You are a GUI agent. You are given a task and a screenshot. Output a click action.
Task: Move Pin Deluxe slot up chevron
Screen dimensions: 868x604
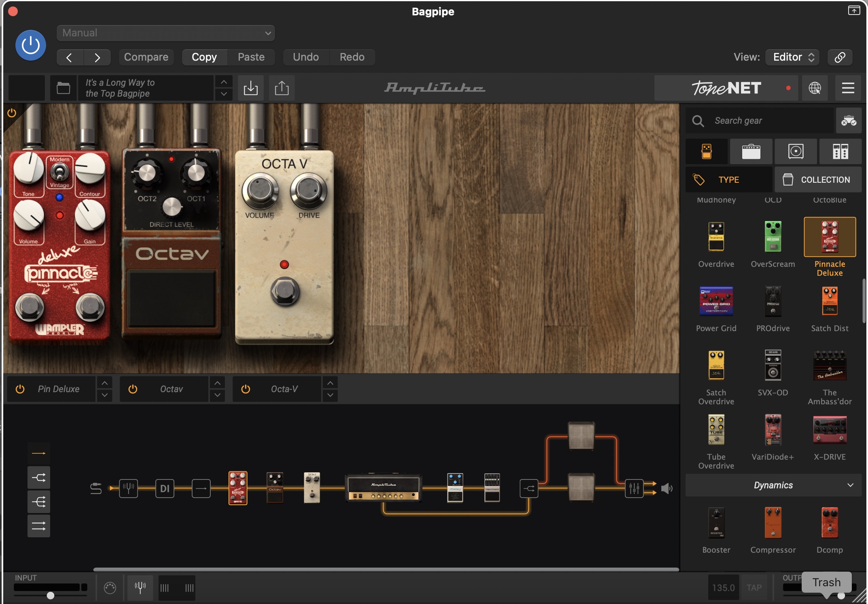[x=104, y=382]
